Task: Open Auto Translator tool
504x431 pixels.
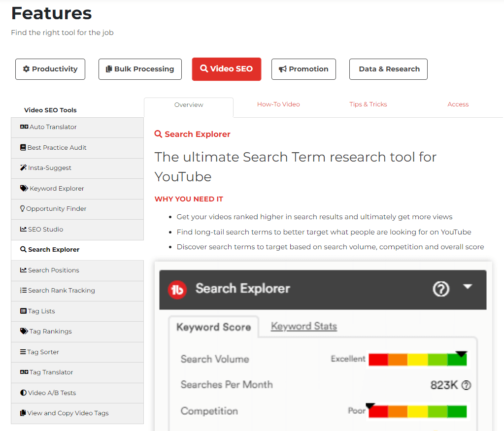Action: pyautogui.click(x=77, y=127)
